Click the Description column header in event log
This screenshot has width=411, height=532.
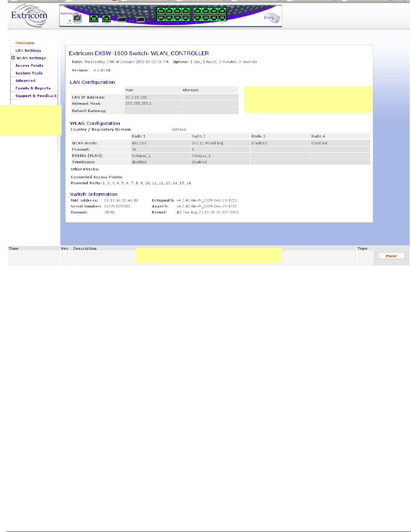pos(85,248)
